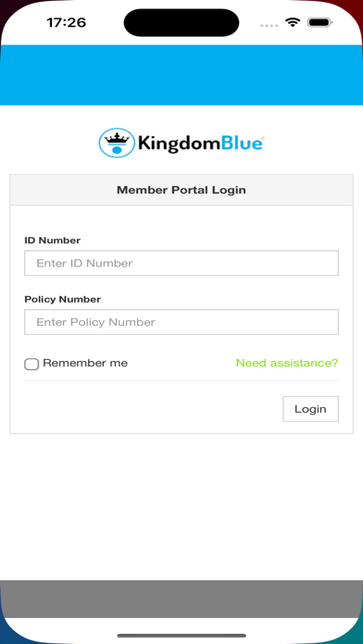Image resolution: width=363 pixels, height=644 pixels.
Task: Tap the battery indicator icon
Action: 319,22
